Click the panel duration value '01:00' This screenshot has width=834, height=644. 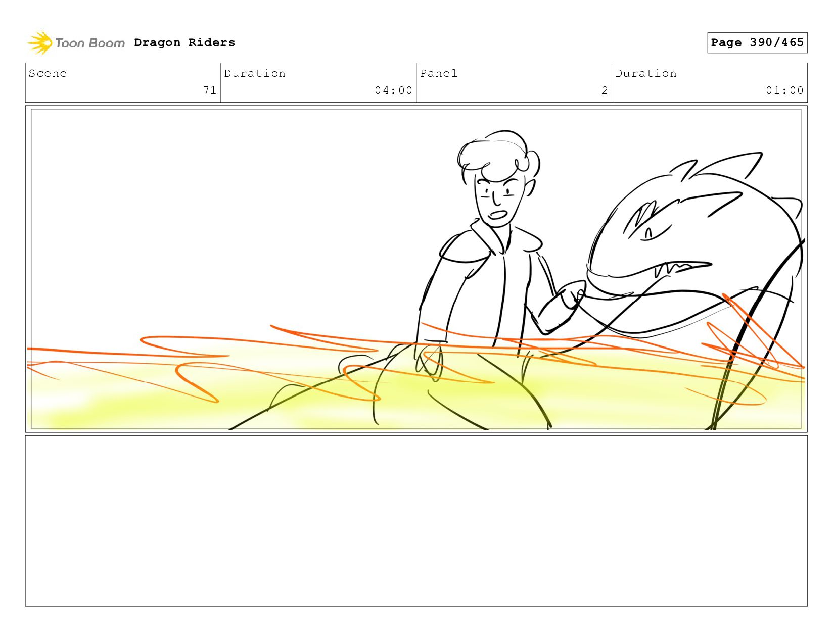(784, 90)
